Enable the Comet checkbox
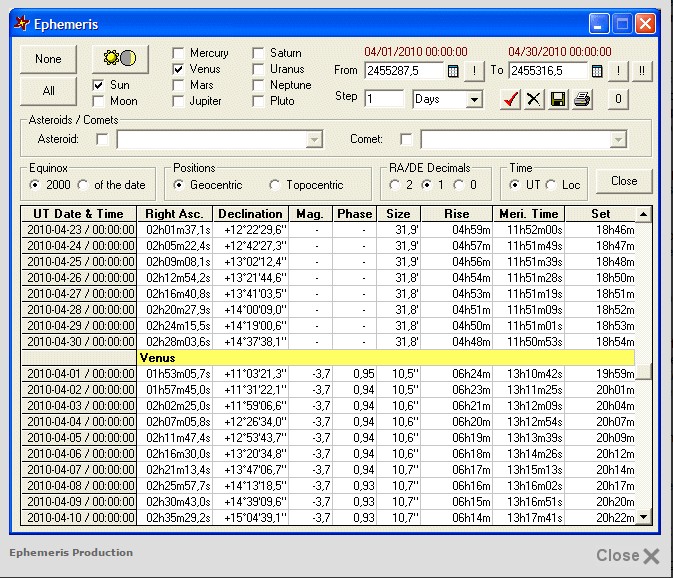673x578 pixels. [406, 139]
